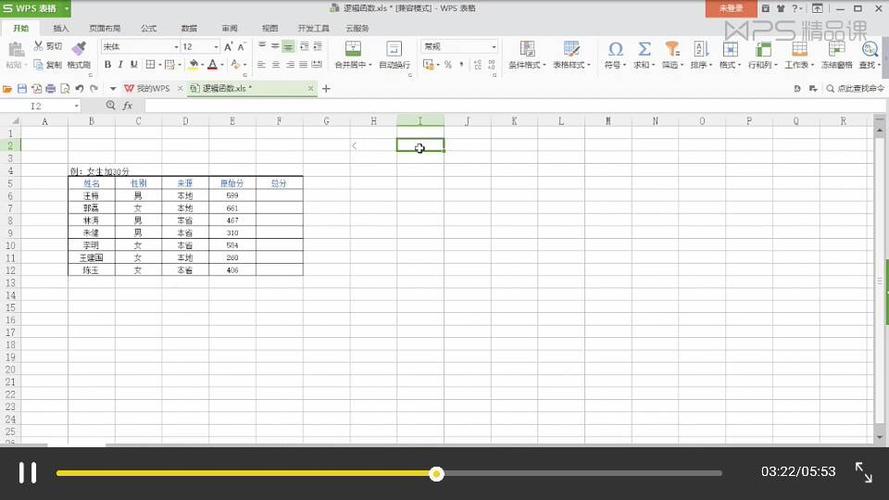Select the Format Painter (格式刷) brush
The width and height of the screenshot is (889, 500).
point(79,54)
